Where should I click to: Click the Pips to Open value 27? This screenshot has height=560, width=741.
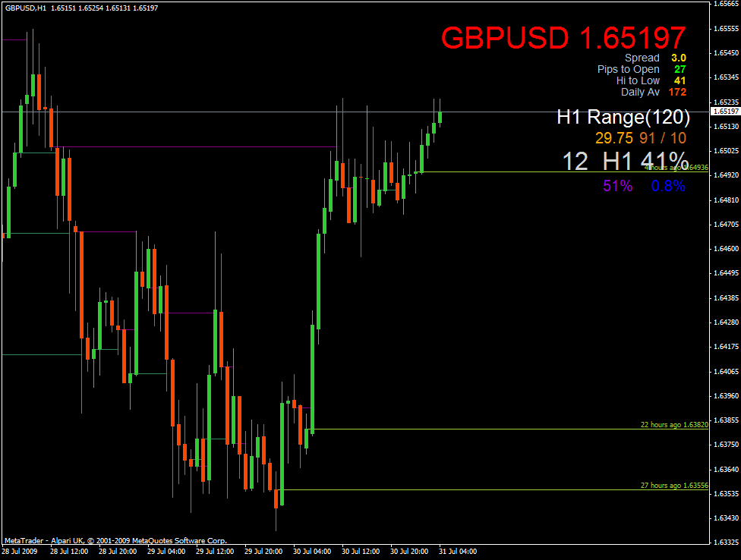680,69
